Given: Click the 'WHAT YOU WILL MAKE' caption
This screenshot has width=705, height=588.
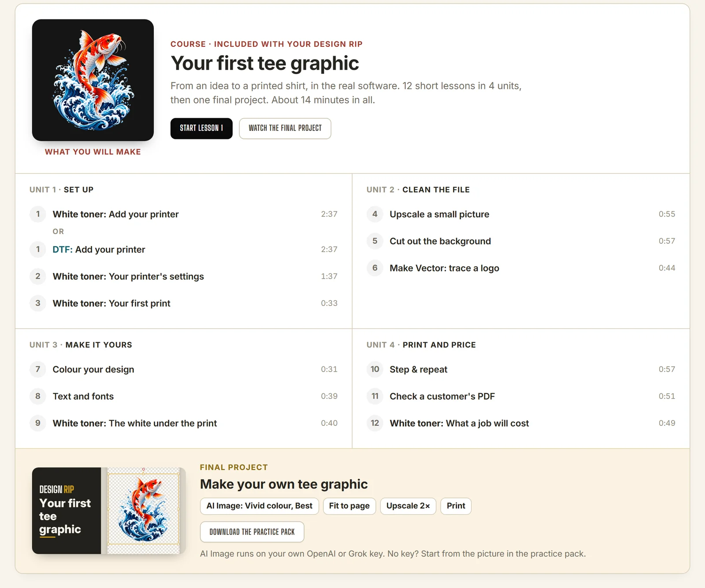Looking at the screenshot, I should 93,152.
